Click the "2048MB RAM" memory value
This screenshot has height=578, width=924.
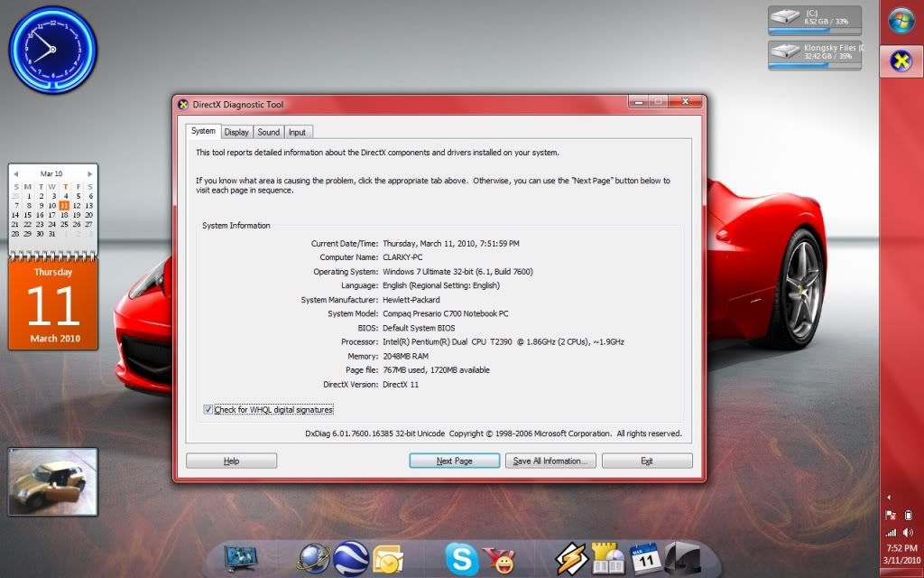pos(405,356)
